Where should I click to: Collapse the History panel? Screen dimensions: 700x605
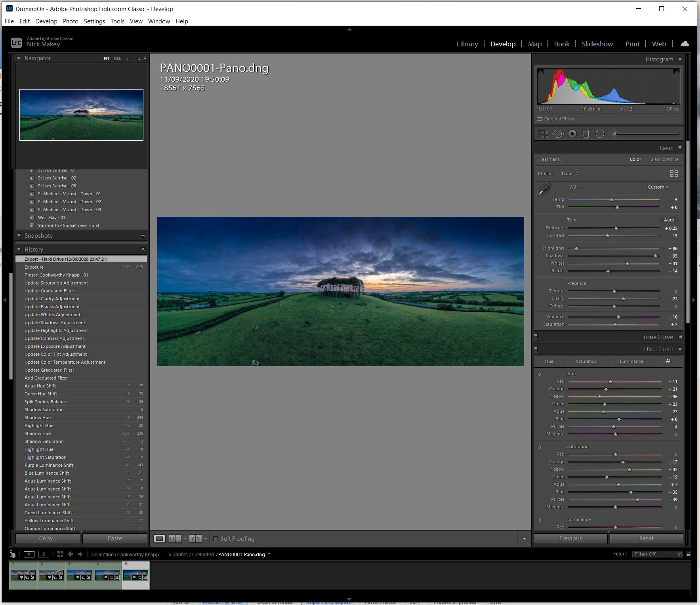[x=19, y=249]
